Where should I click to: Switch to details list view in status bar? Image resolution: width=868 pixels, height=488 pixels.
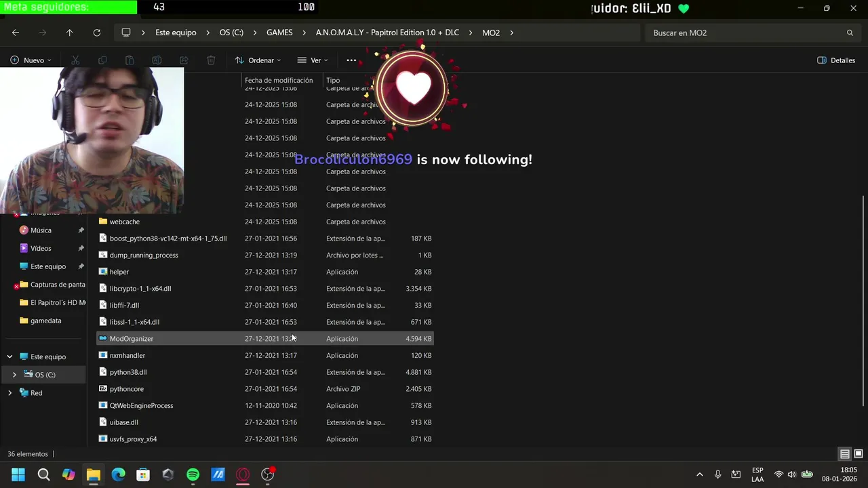[845, 454]
